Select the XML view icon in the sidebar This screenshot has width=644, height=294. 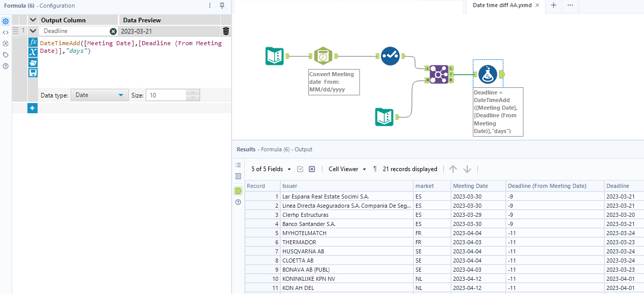tap(5, 32)
